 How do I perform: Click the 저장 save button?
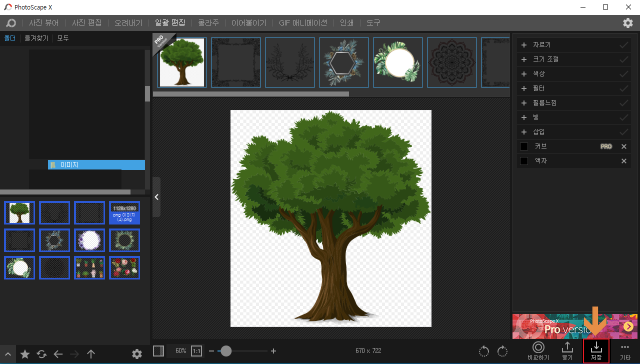pos(596,351)
